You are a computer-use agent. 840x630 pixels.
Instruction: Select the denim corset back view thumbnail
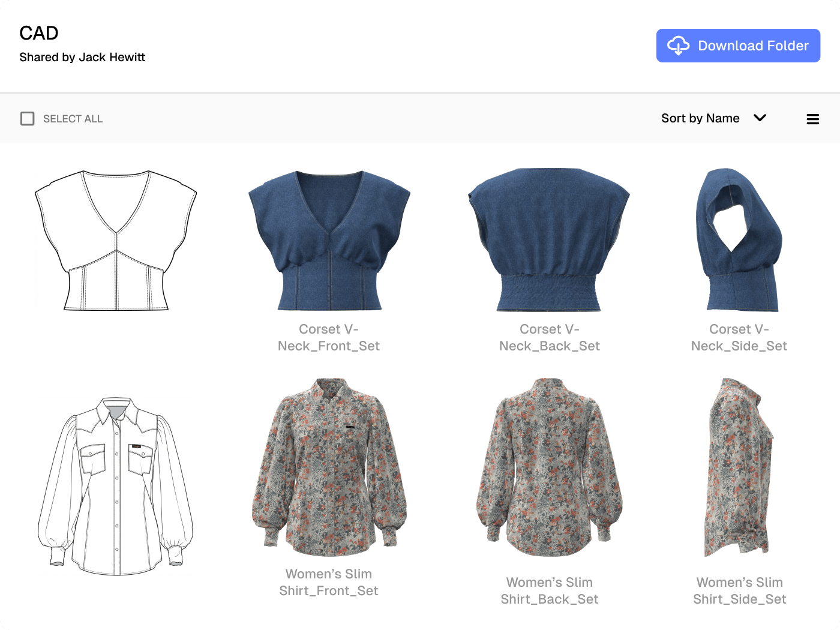pos(549,240)
